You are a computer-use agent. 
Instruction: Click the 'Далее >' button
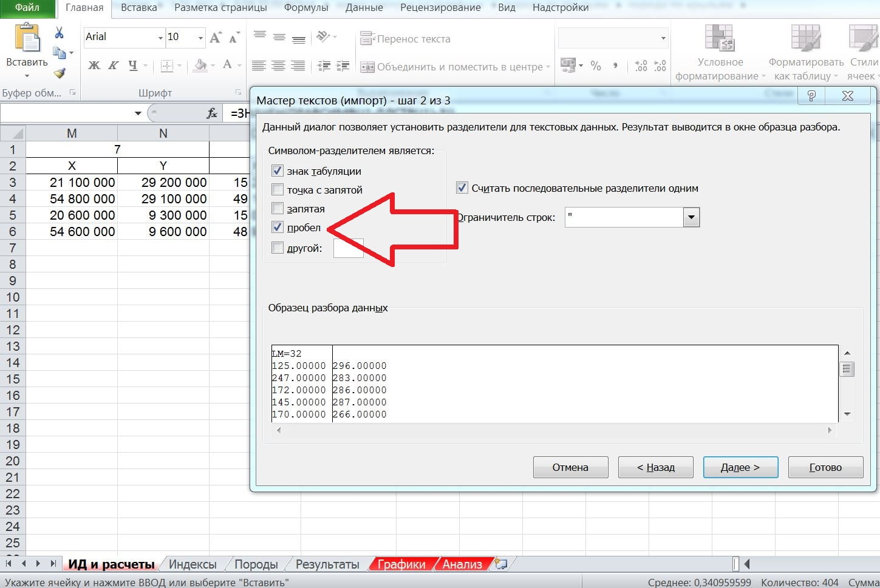740,467
